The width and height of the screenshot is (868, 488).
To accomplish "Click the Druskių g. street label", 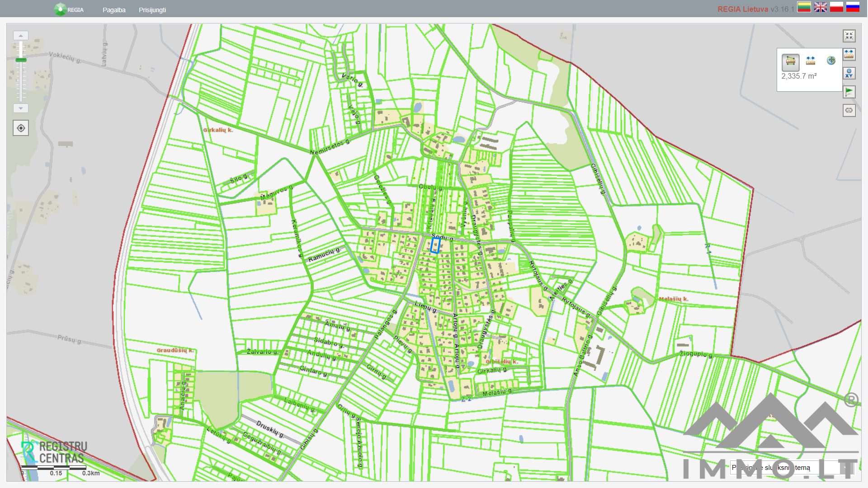I will 270,429.
